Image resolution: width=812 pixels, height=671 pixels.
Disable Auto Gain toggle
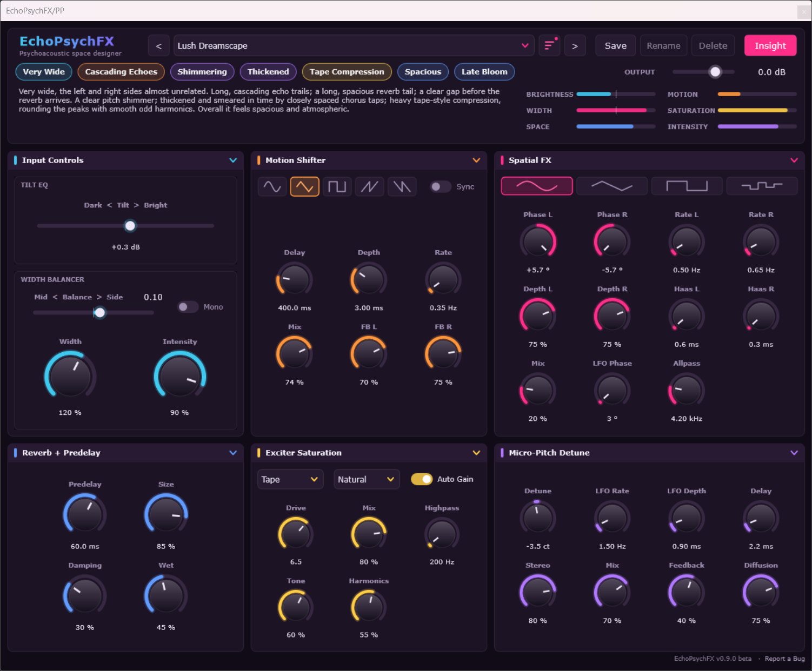tap(422, 479)
